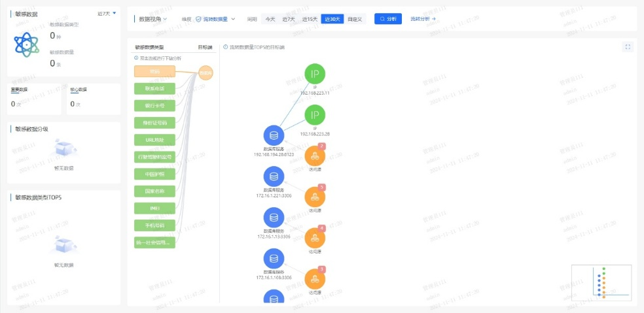Viewport: 644px width, 313px height.
Task: Select the 近7天 time period option
Action: coord(289,19)
